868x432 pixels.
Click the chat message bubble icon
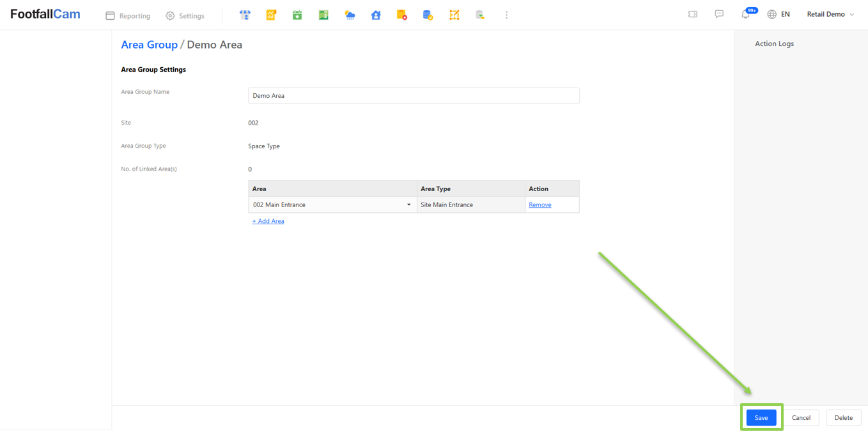tap(719, 14)
